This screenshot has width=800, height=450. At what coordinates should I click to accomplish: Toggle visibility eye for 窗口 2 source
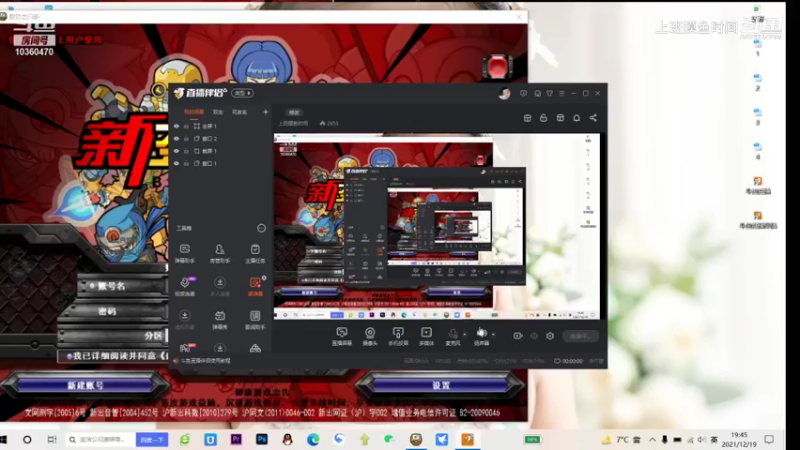coord(177,139)
